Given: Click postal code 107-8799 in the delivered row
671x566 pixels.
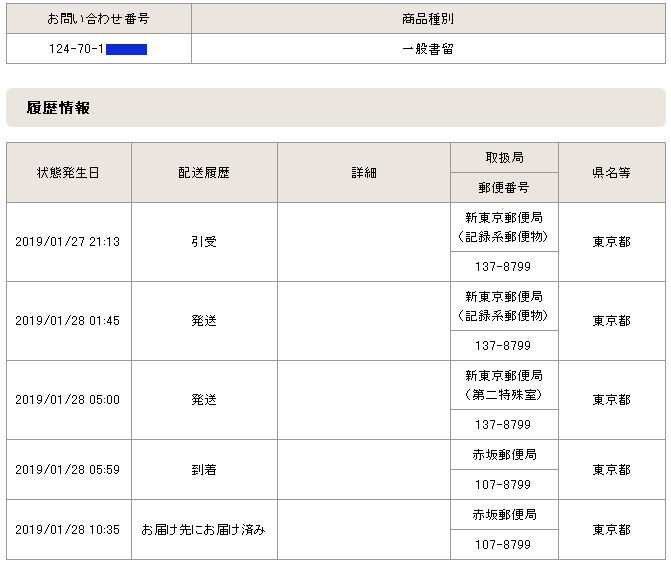Looking at the screenshot, I should 504,544.
